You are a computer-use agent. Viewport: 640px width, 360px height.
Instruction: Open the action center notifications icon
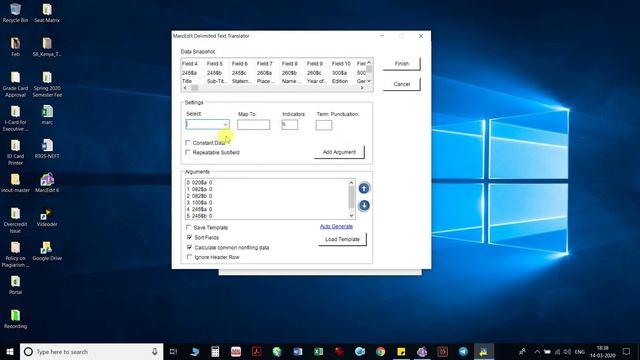(627, 351)
